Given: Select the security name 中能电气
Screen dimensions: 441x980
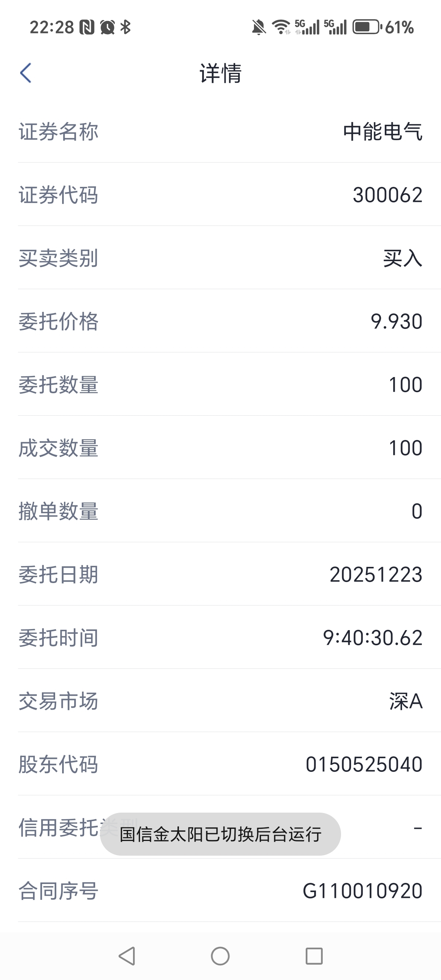Looking at the screenshot, I should [x=383, y=132].
